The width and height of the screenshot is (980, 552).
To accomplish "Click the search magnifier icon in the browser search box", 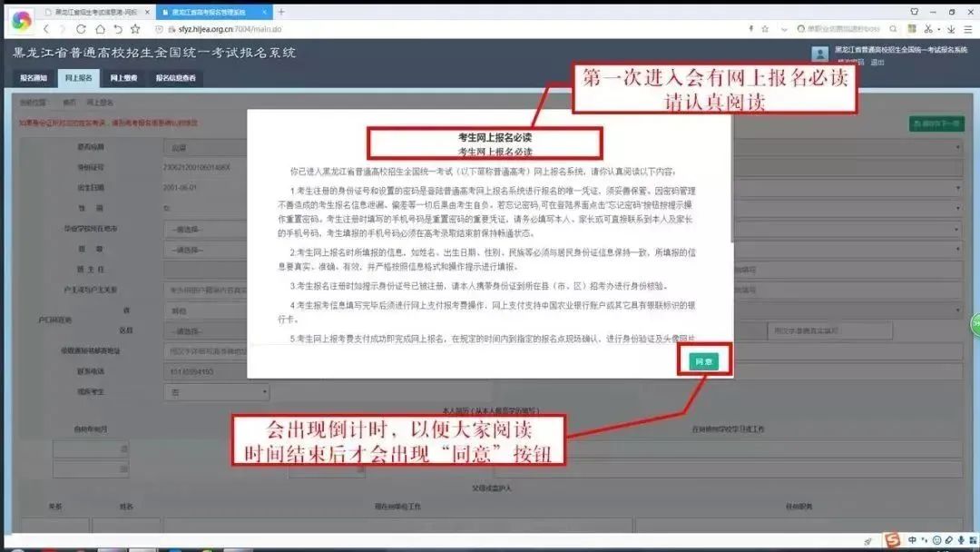I will pos(893,29).
